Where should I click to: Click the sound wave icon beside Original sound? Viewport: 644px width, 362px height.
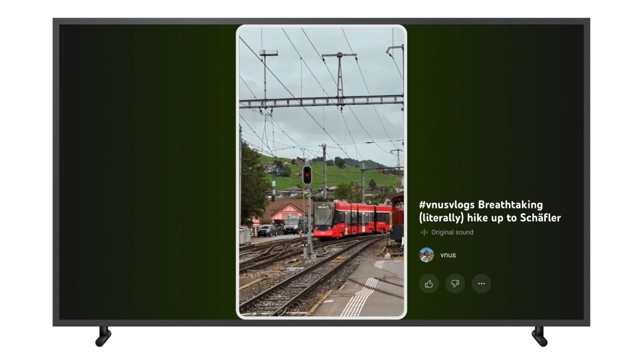pos(424,232)
